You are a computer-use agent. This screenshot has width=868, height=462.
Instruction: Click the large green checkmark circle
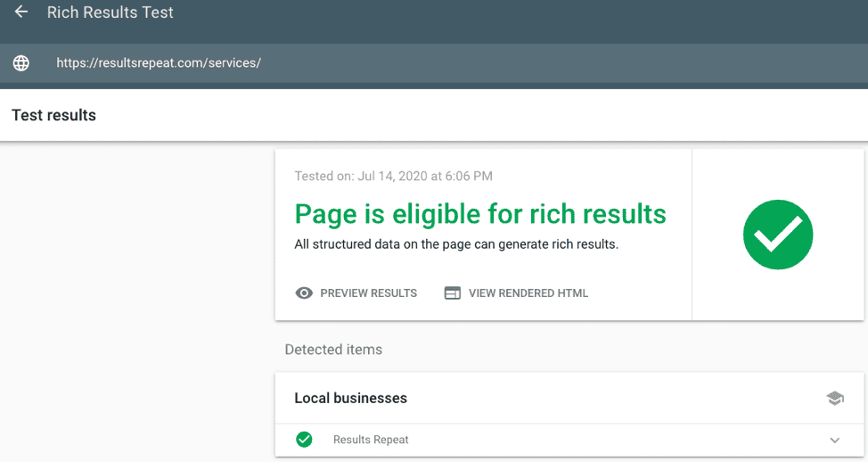pos(778,235)
